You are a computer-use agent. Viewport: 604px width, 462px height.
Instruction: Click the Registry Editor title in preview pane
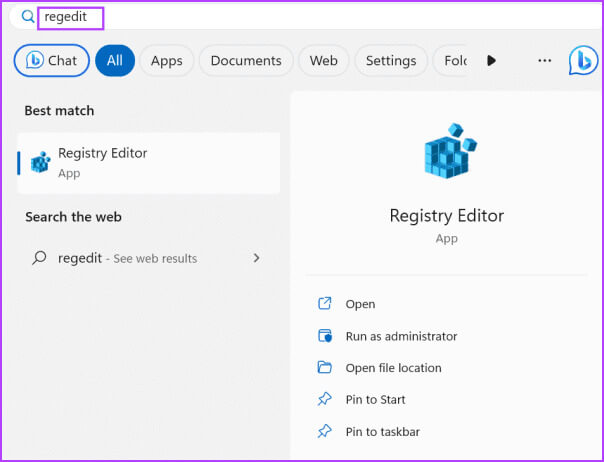[x=446, y=216]
